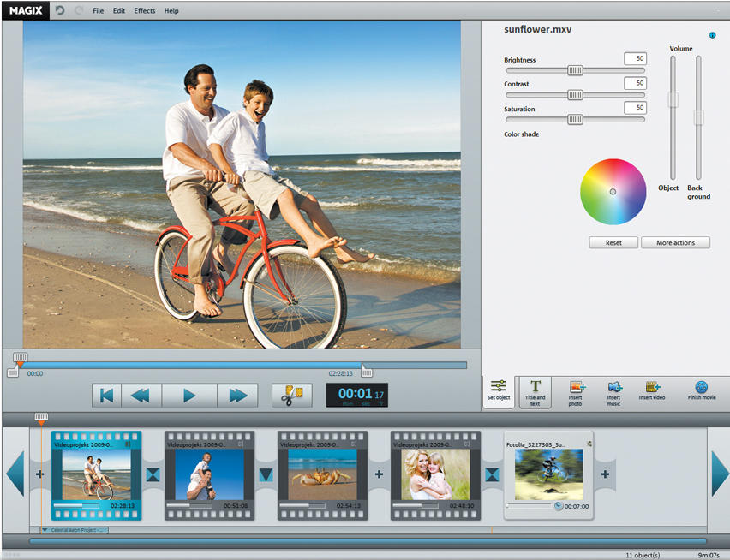Screen dimensions: 730x560
Task: Jump to the beginning of the video
Action: (106, 395)
